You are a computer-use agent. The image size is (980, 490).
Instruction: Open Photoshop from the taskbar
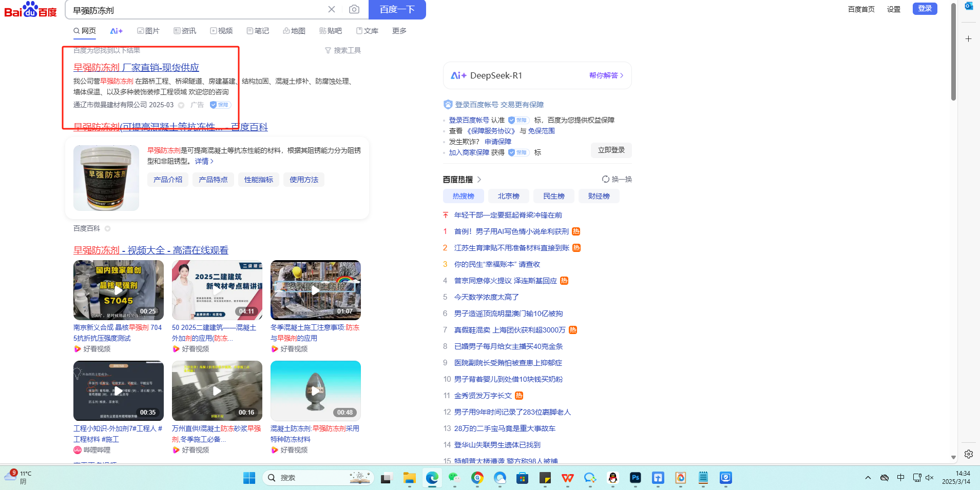point(635,478)
